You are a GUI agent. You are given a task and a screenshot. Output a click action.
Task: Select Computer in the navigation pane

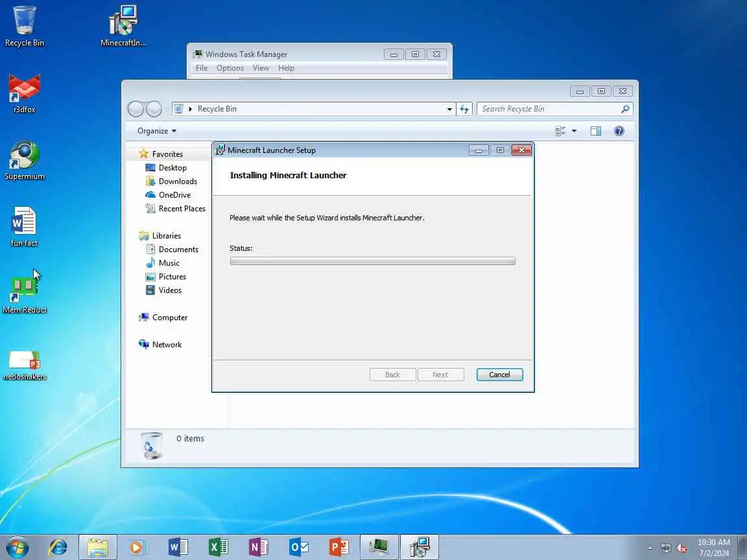coord(163,318)
